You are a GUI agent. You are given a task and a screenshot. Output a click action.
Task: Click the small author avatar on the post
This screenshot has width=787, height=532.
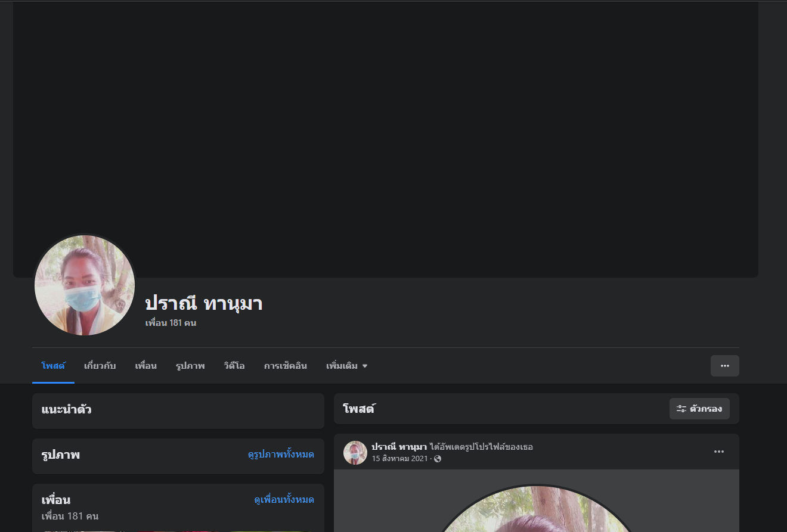355,453
